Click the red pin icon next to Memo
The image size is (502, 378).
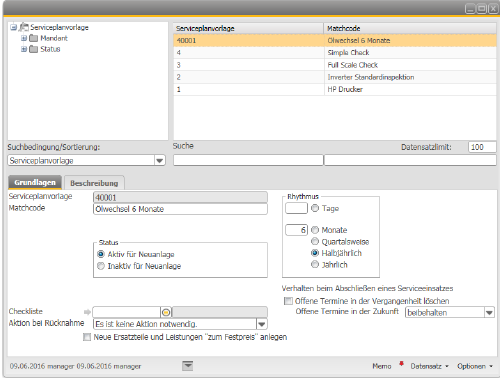coord(401,364)
